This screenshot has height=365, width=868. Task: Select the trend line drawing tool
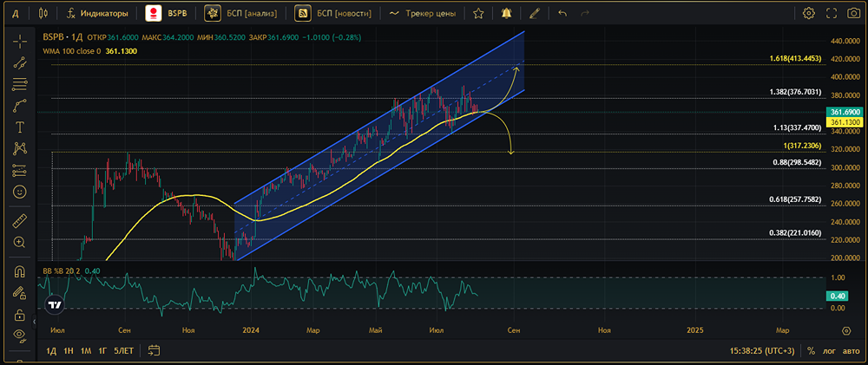tap(20, 62)
